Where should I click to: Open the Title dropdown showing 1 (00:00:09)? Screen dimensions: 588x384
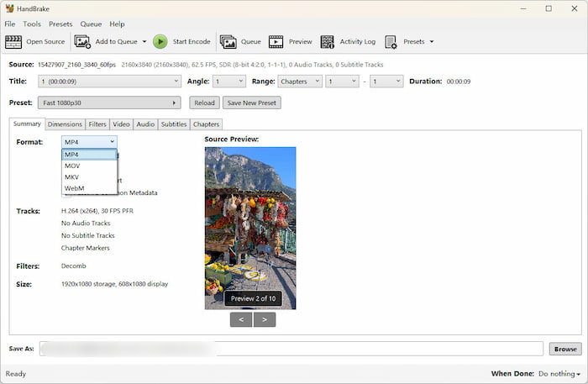click(109, 82)
